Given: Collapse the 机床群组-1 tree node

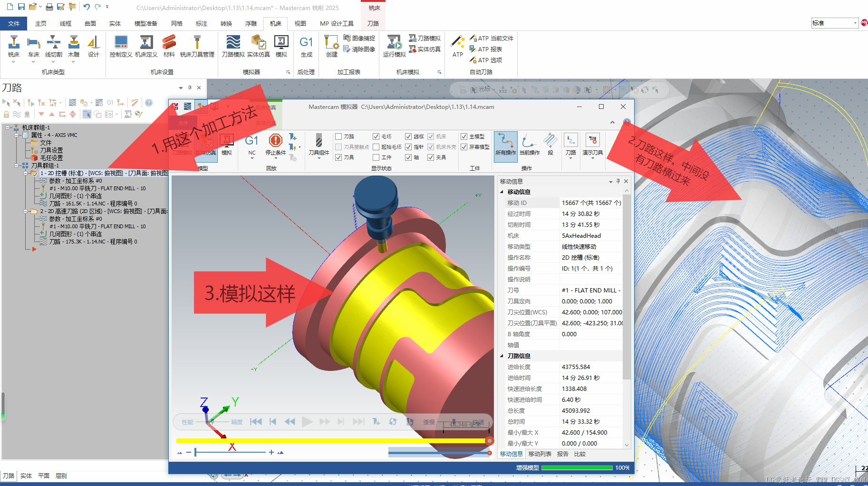Looking at the screenshot, I should tap(8, 127).
